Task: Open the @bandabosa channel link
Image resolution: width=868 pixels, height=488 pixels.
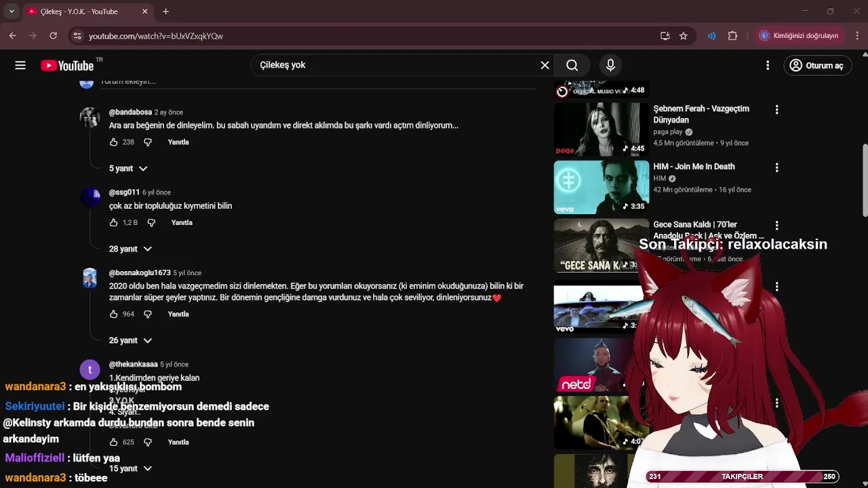Action: point(130,112)
